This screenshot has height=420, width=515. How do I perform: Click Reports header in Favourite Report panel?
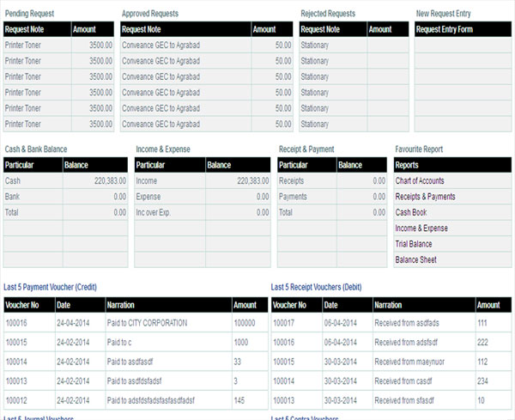408,165
